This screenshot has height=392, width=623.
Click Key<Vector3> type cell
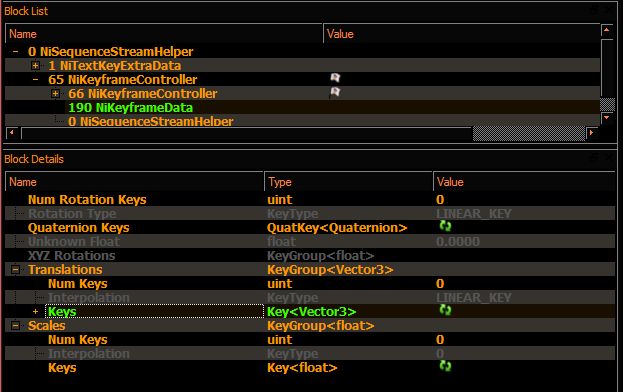point(312,312)
